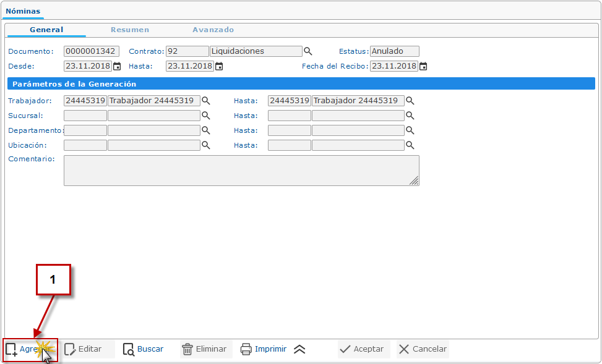Click the Contrato search magnifier icon

pyautogui.click(x=307, y=51)
